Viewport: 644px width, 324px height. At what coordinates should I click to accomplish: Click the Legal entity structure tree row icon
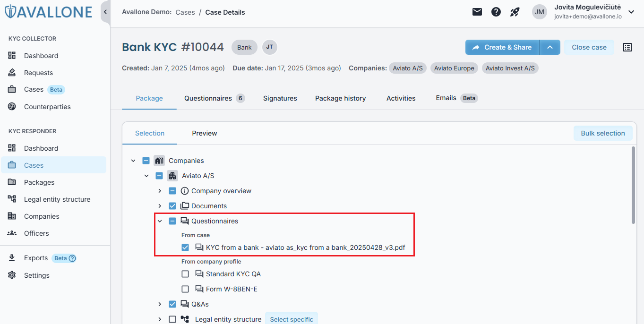[185, 319]
